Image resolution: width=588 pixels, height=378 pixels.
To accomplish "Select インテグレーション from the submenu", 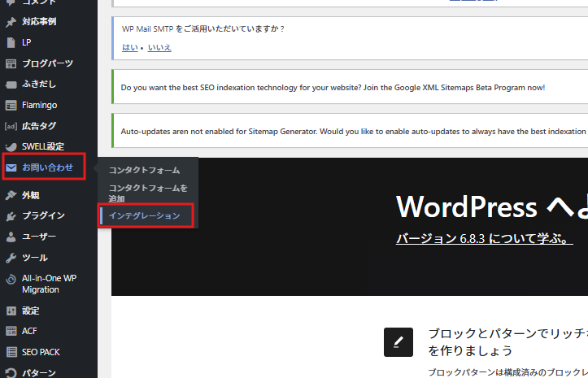I will (144, 215).
